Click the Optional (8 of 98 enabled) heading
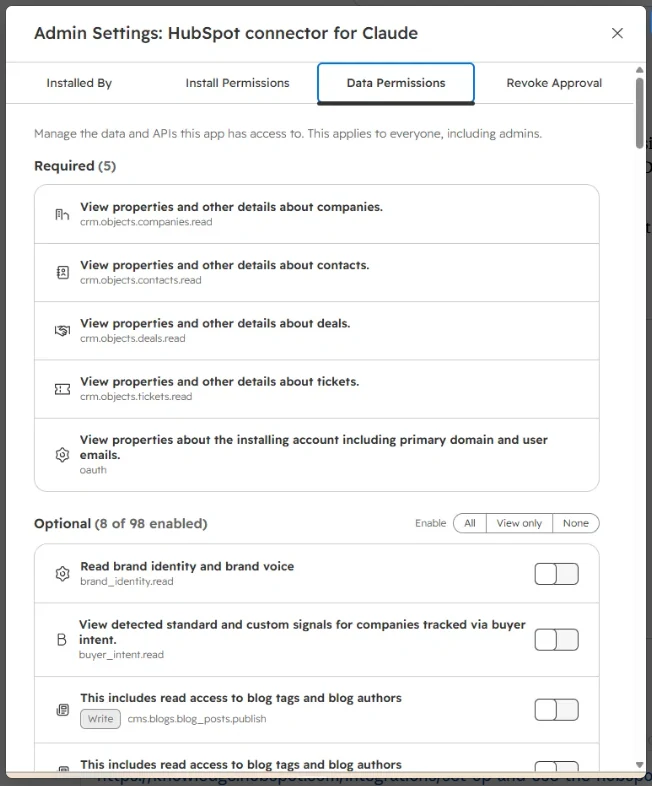Image resolution: width=652 pixels, height=786 pixels. [121, 523]
